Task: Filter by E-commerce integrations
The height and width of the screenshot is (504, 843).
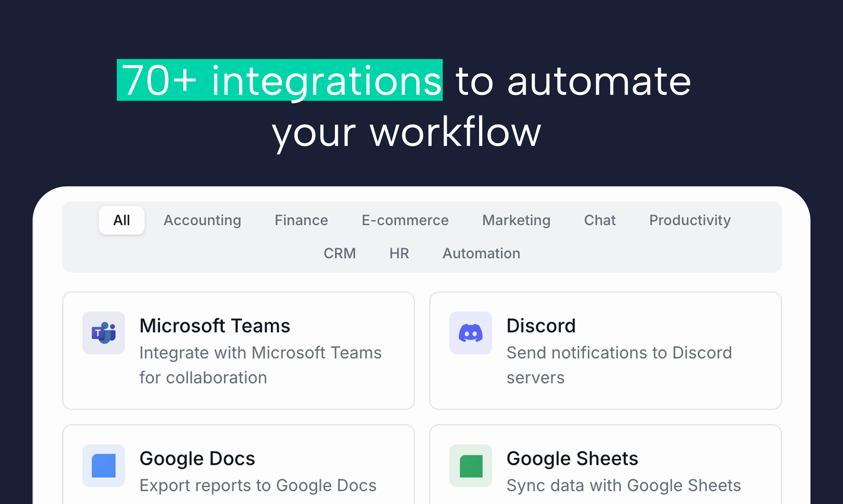Action: pos(405,220)
